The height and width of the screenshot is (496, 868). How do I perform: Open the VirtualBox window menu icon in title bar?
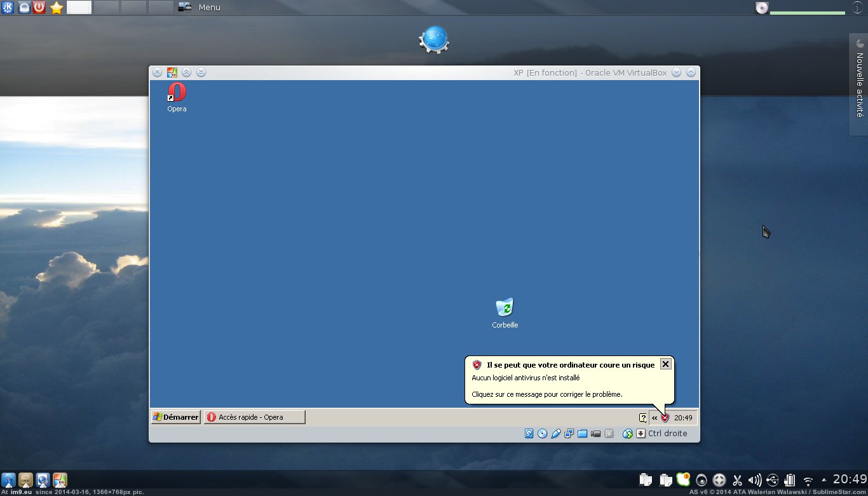tap(172, 72)
